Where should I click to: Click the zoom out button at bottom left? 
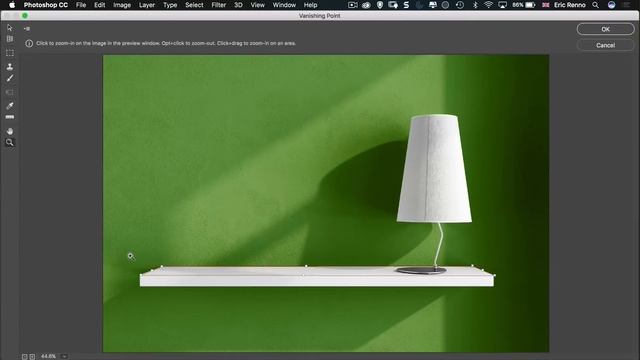24,357
